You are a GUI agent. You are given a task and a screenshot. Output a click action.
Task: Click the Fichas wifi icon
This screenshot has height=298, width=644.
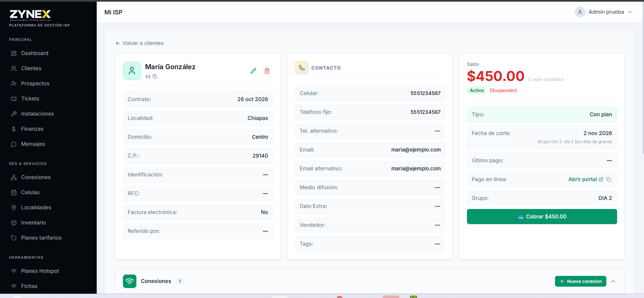click(14, 286)
